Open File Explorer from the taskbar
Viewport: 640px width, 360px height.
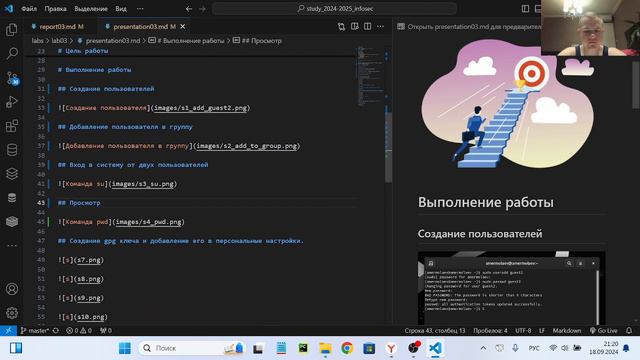click(x=325, y=348)
